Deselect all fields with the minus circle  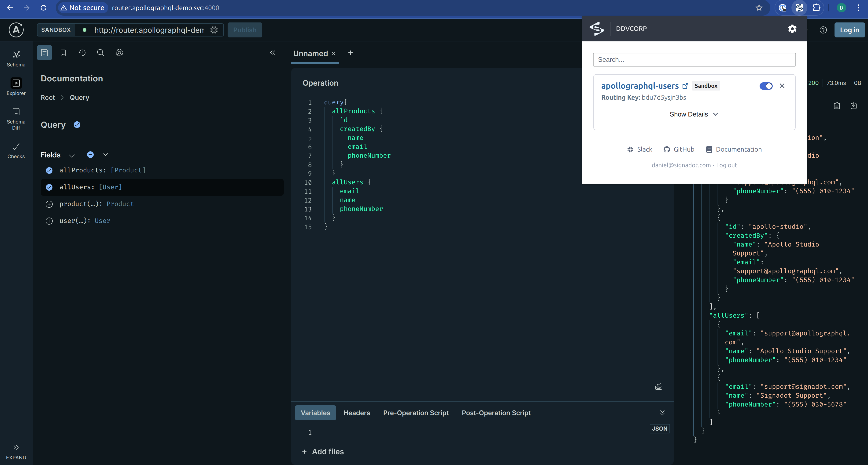[90, 155]
